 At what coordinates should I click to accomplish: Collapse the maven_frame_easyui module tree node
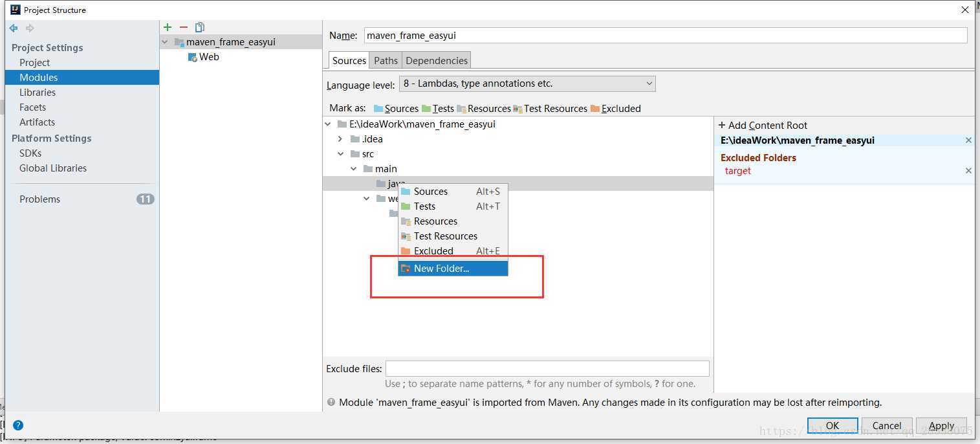click(x=166, y=42)
